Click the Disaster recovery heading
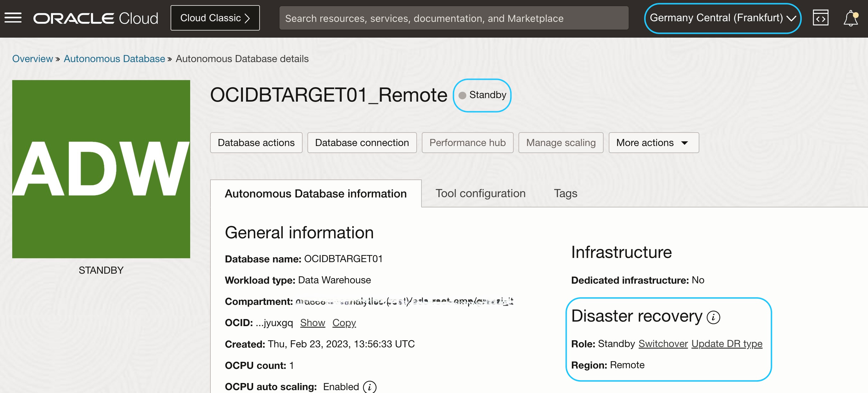The width and height of the screenshot is (868, 393). coord(636,316)
